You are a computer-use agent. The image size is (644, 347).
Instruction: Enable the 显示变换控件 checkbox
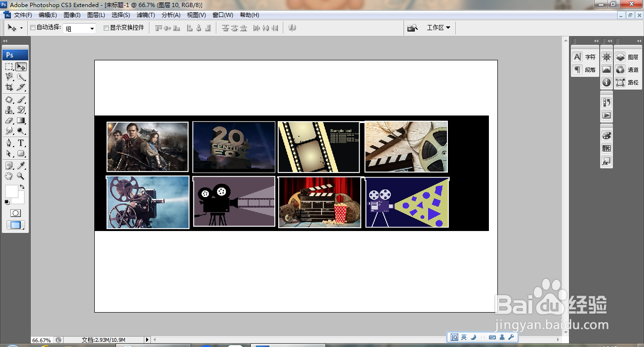pyautogui.click(x=106, y=28)
